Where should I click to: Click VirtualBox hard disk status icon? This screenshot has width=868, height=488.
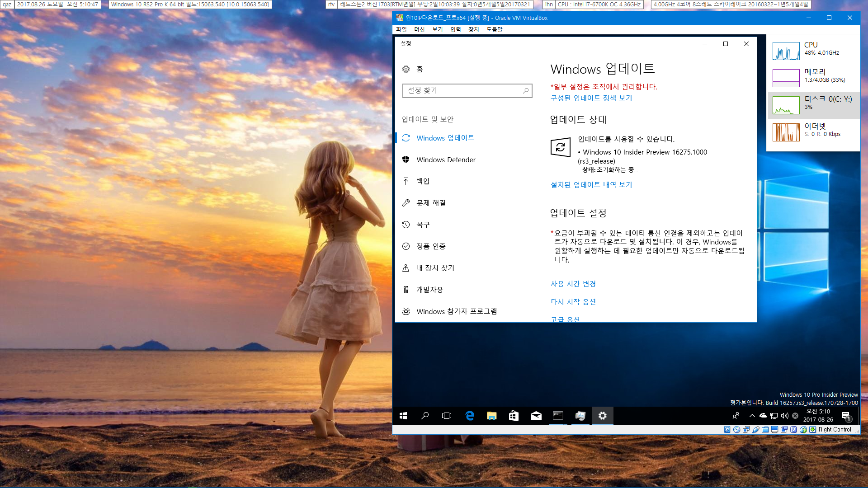pyautogui.click(x=727, y=429)
